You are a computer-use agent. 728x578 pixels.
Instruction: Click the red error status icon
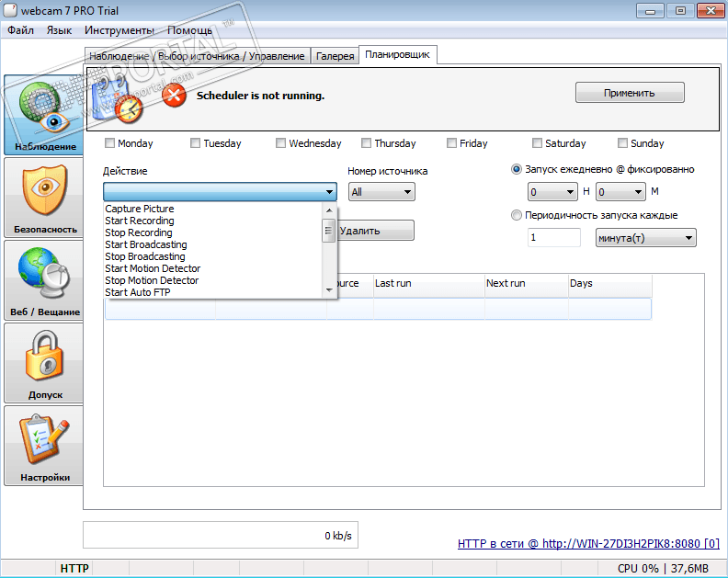tap(174, 96)
